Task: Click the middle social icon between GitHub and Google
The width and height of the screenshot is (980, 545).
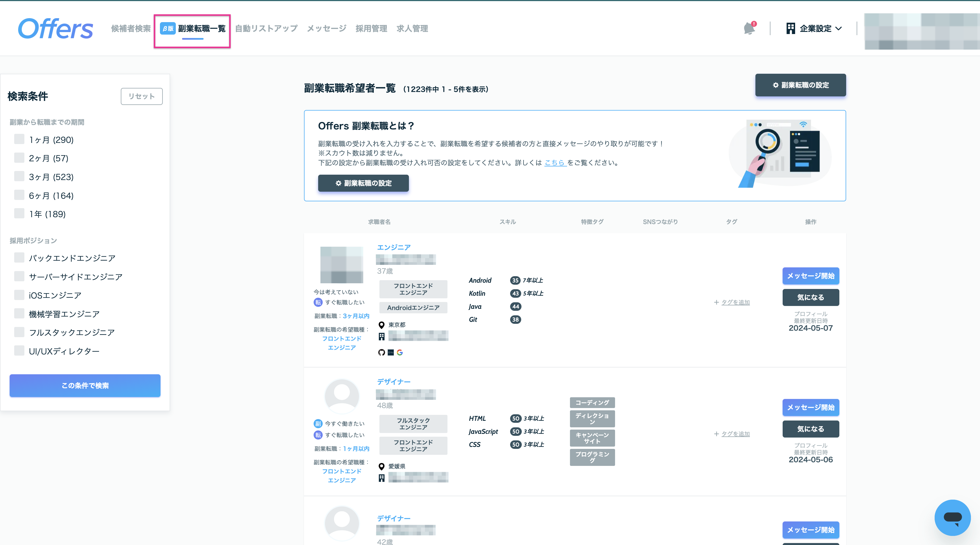Action: pyautogui.click(x=391, y=352)
